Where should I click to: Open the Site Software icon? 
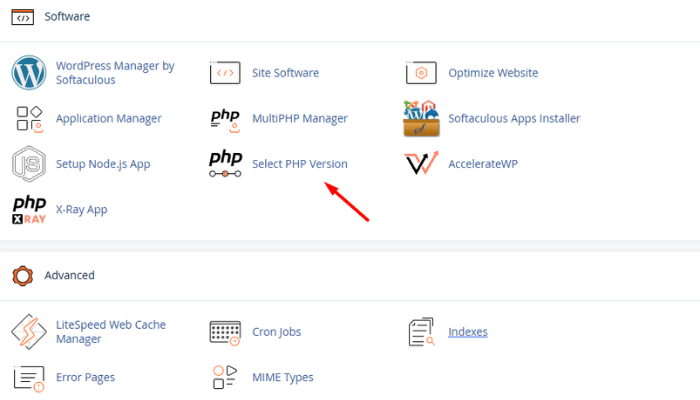[225, 73]
